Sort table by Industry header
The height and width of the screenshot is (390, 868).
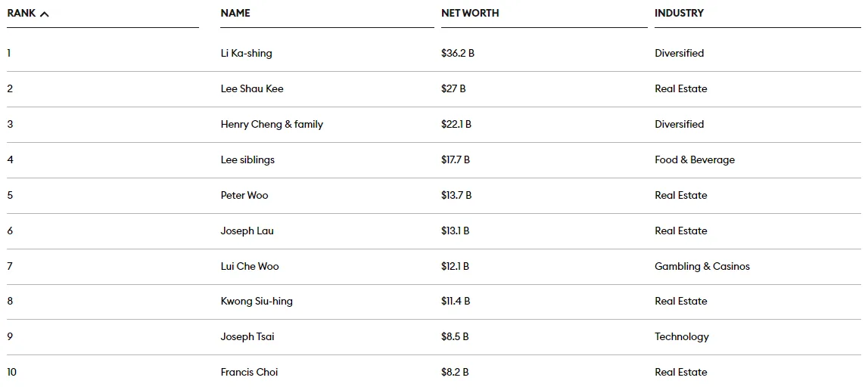tap(679, 13)
